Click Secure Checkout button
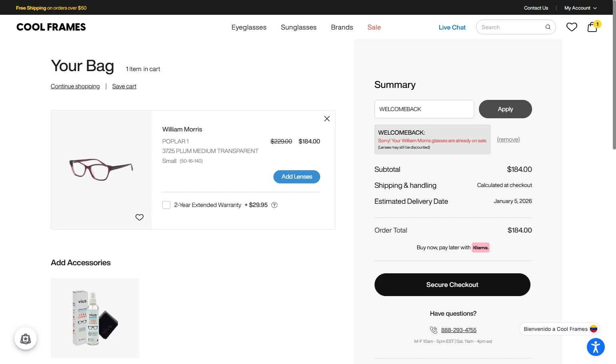The width and height of the screenshot is (616, 364). pos(453,284)
